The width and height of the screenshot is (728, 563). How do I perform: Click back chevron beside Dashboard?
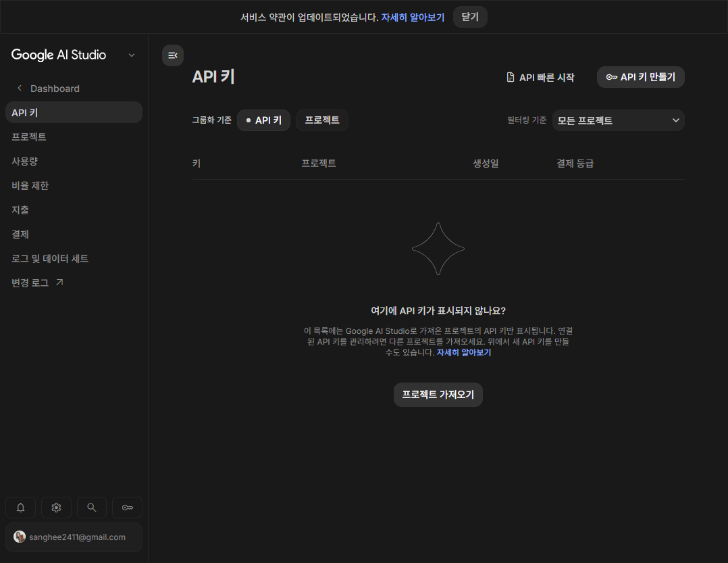pyautogui.click(x=20, y=89)
